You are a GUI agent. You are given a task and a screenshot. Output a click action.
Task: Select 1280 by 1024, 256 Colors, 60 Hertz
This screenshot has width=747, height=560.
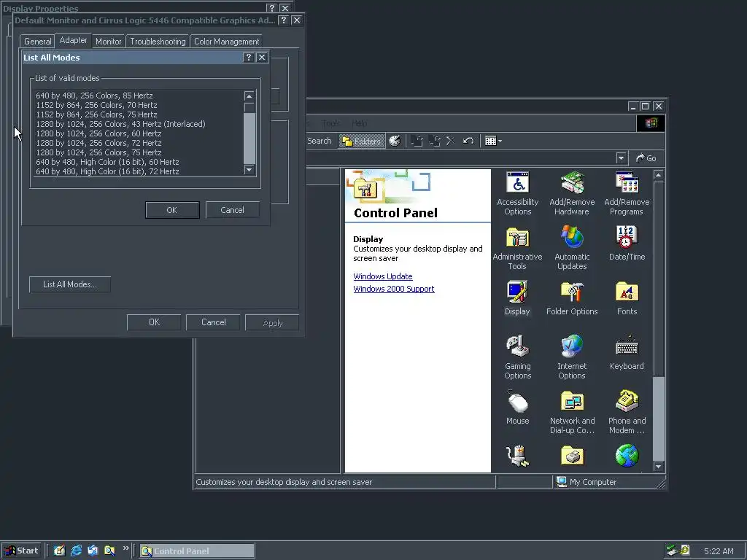[98, 134]
